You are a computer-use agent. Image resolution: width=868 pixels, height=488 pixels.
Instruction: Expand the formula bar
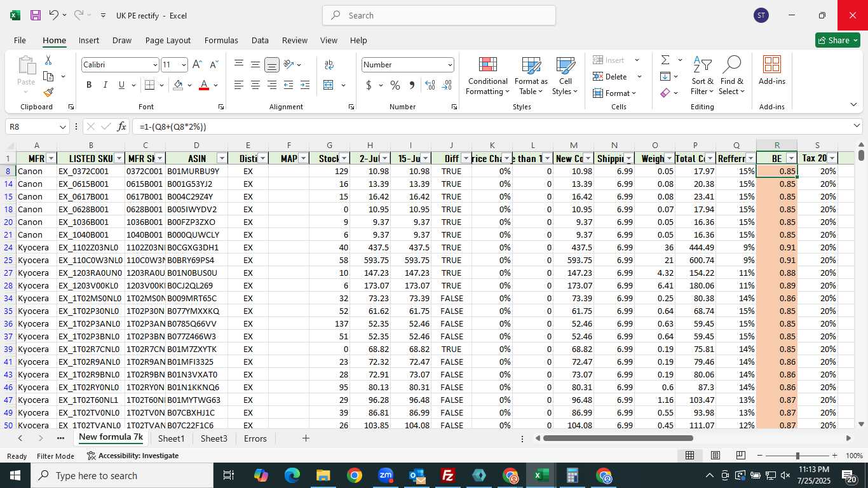tap(857, 126)
